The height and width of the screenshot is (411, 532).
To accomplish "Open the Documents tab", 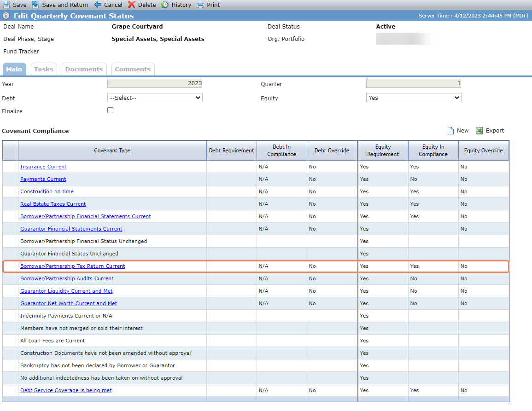I will (x=84, y=69).
